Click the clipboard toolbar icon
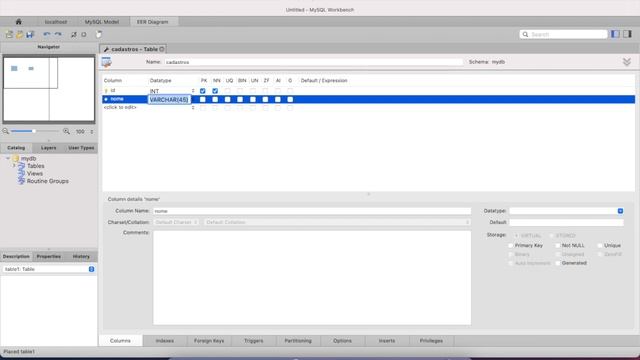This screenshot has height=360, width=640. [98, 35]
